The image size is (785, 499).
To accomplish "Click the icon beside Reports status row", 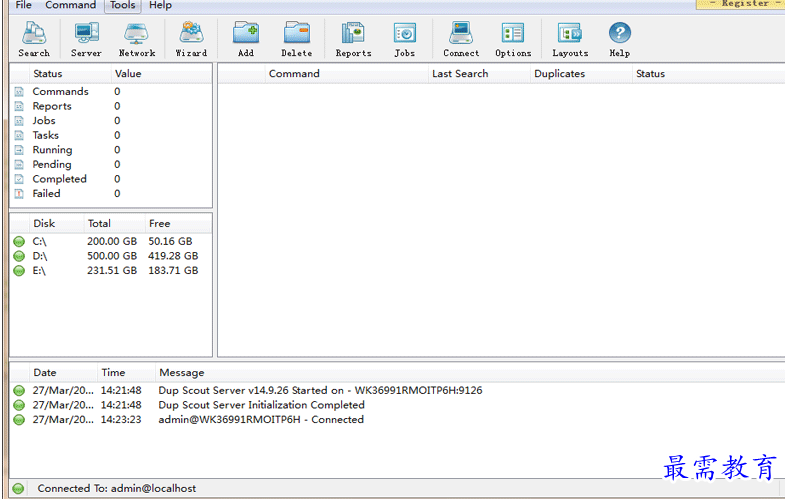I will pyautogui.click(x=19, y=106).
